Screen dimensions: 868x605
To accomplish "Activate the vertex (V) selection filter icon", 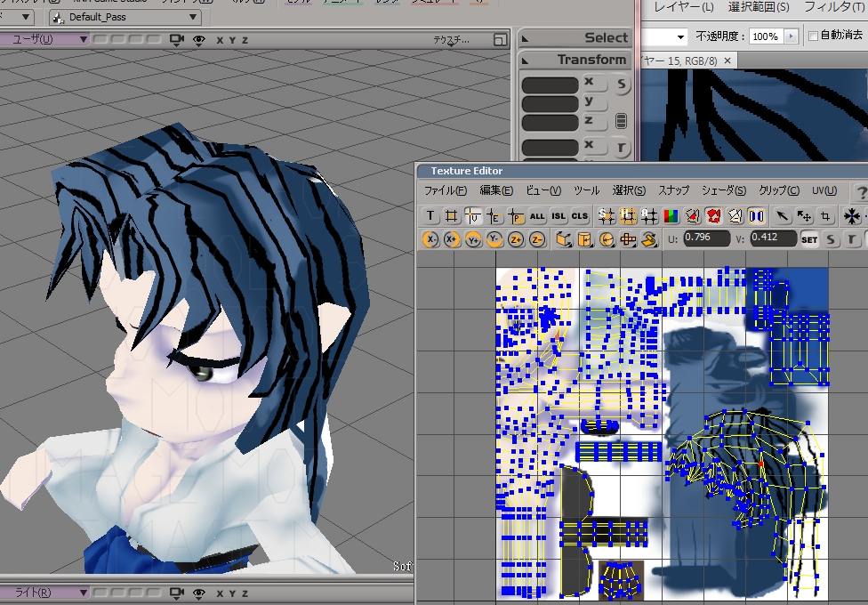I will tap(473, 216).
